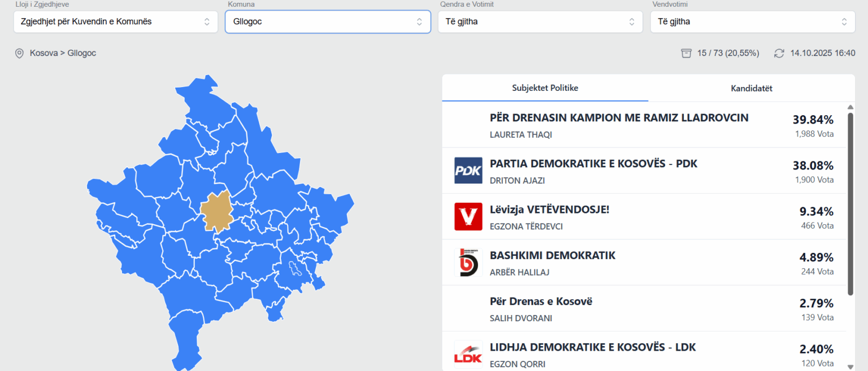Click the location pin icon
Viewport: 868px width, 371px height.
point(19,53)
